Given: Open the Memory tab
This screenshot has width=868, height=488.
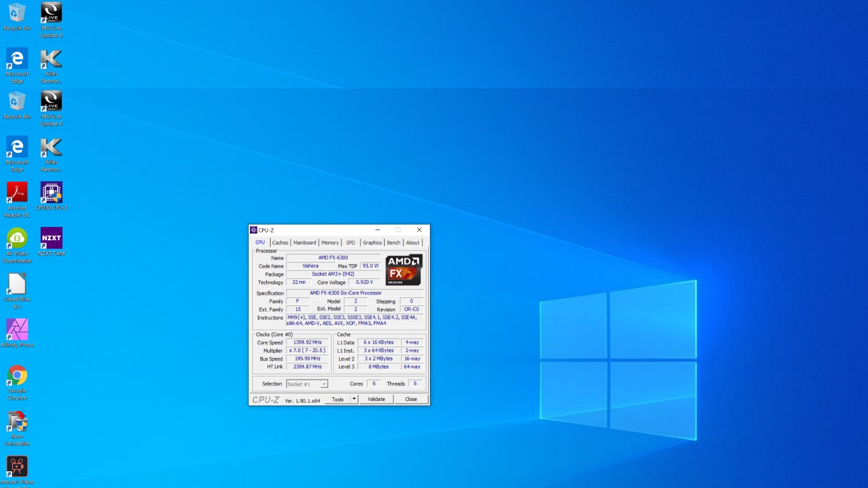Looking at the screenshot, I should pyautogui.click(x=330, y=243).
